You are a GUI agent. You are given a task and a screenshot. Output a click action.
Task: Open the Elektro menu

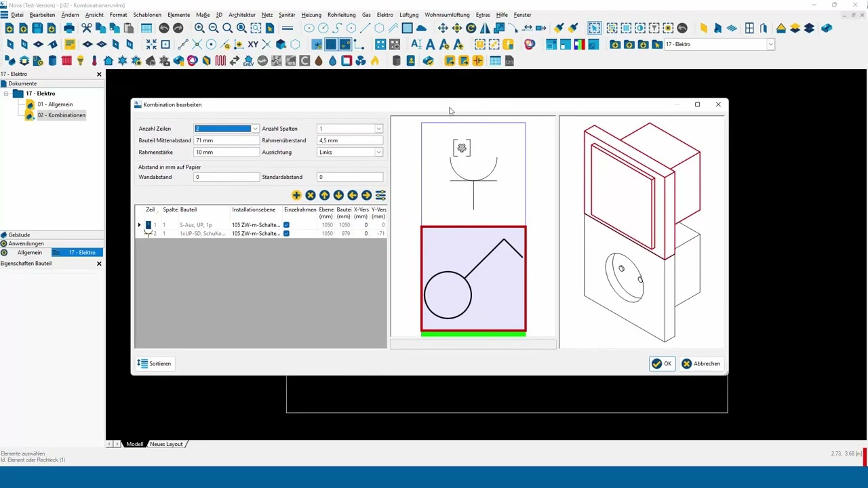[x=384, y=15]
